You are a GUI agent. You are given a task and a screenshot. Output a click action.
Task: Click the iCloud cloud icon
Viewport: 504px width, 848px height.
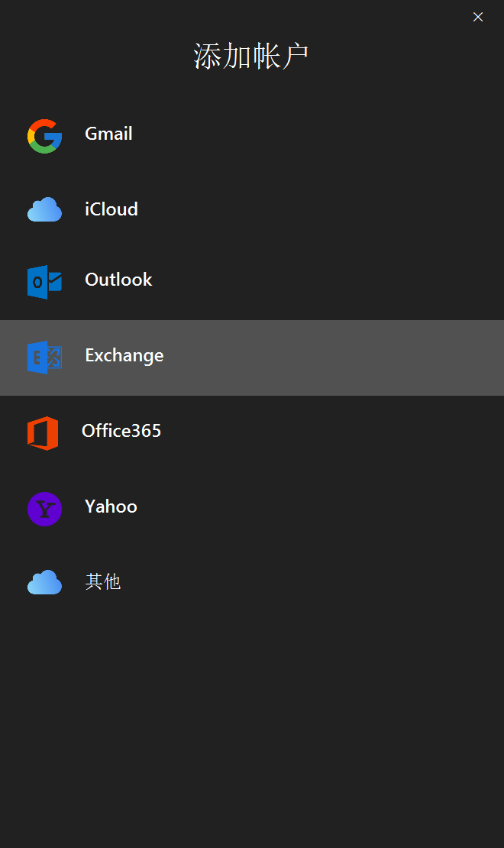click(44, 209)
